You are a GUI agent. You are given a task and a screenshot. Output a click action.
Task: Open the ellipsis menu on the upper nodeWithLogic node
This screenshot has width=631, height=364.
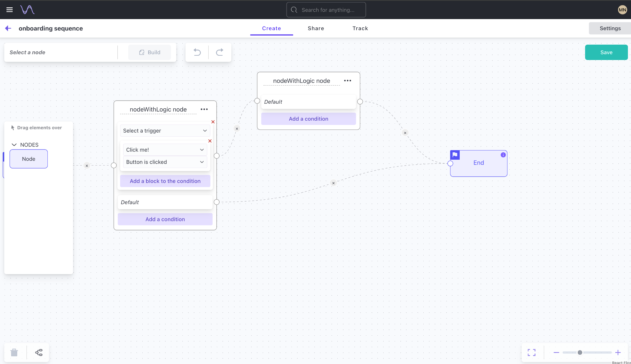[x=348, y=81]
